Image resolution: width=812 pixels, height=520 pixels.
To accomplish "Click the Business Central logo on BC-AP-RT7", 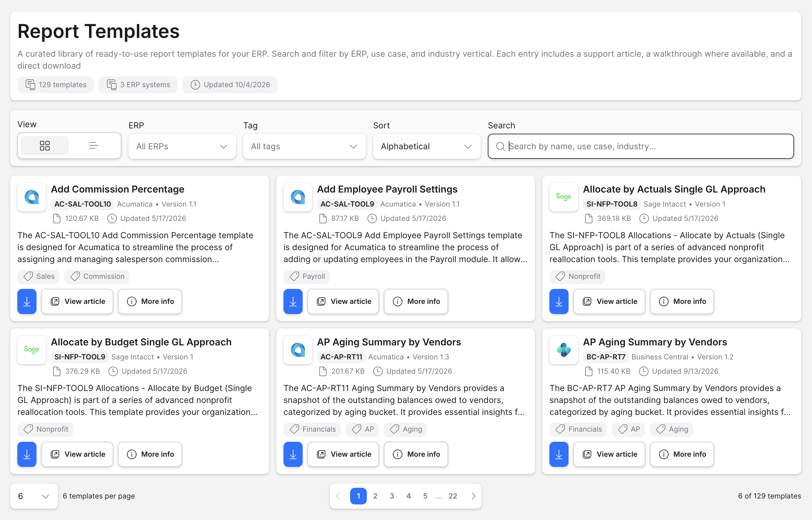I will (x=563, y=350).
